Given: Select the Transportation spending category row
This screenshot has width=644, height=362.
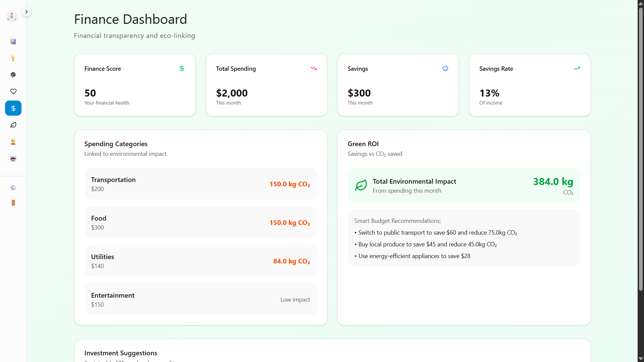Looking at the screenshot, I should point(200,184).
